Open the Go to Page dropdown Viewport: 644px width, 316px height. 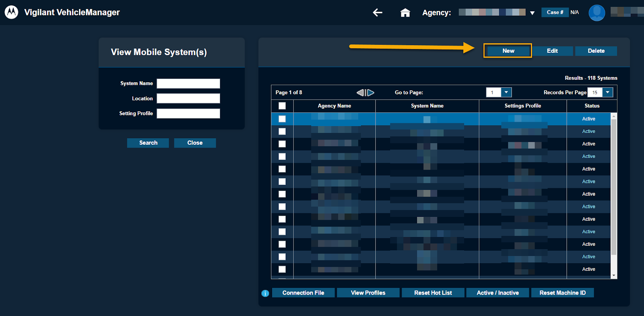506,92
